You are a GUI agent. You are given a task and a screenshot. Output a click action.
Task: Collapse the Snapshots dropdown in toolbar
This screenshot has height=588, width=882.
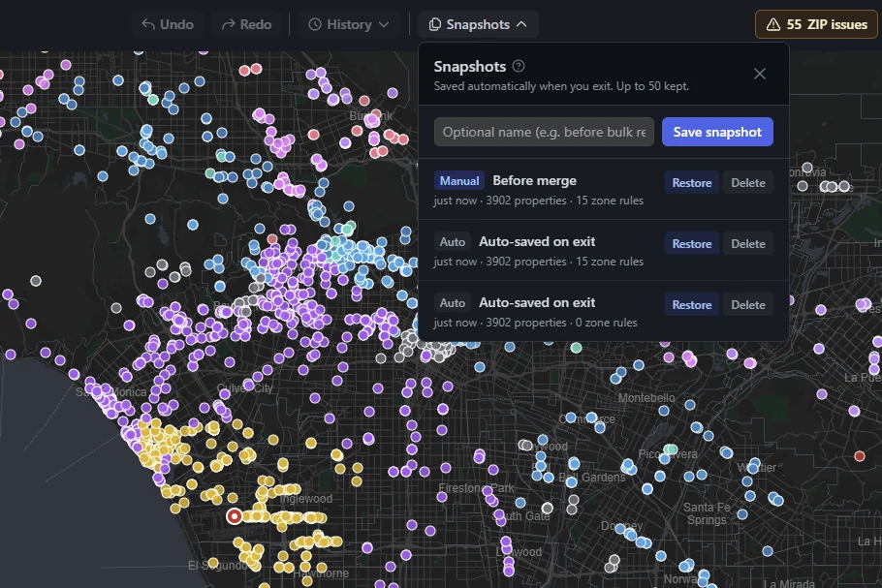pos(478,25)
